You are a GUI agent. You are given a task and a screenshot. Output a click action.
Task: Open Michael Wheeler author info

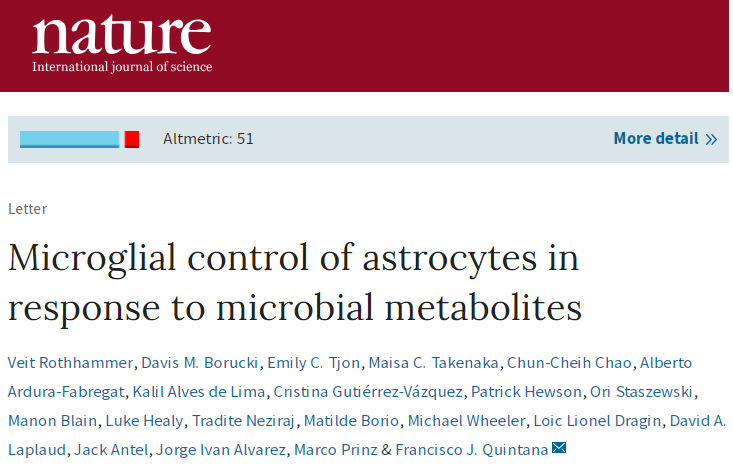pyautogui.click(x=467, y=421)
